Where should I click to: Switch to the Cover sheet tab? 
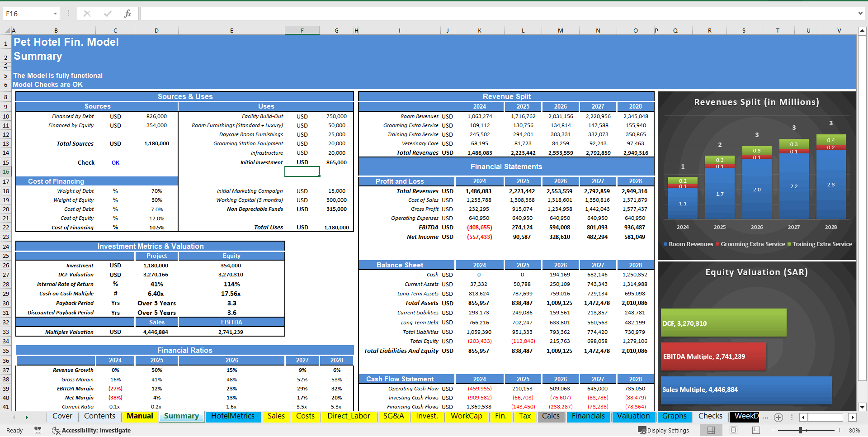62,416
